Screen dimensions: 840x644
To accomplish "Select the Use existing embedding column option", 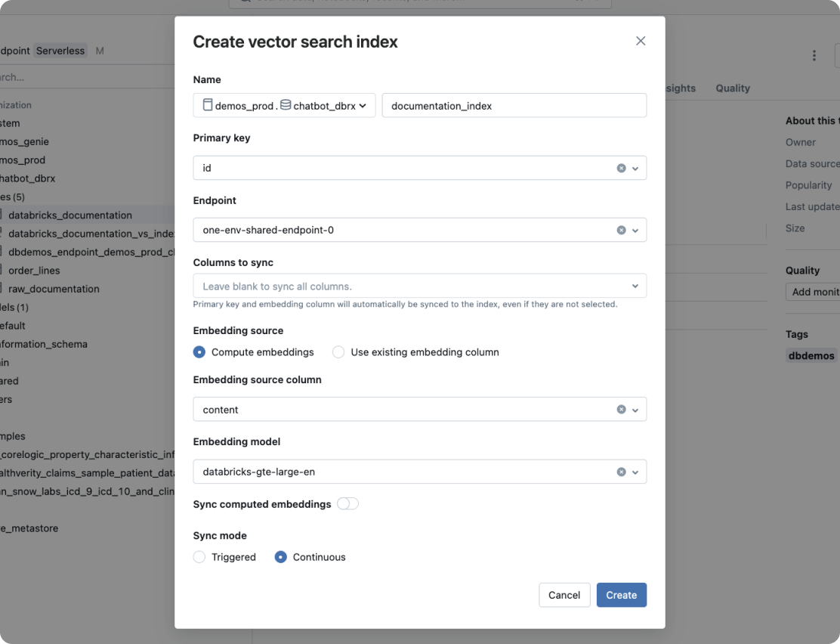I will click(338, 351).
